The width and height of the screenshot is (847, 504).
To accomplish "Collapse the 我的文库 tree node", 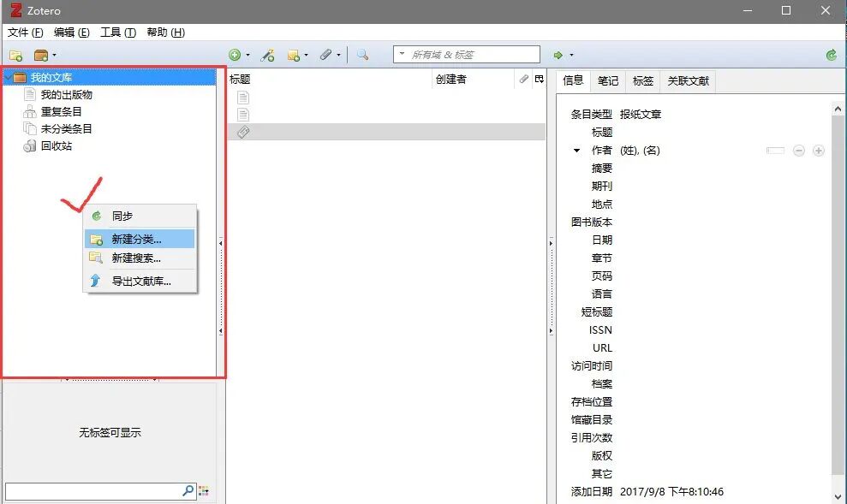I will 8,78.
